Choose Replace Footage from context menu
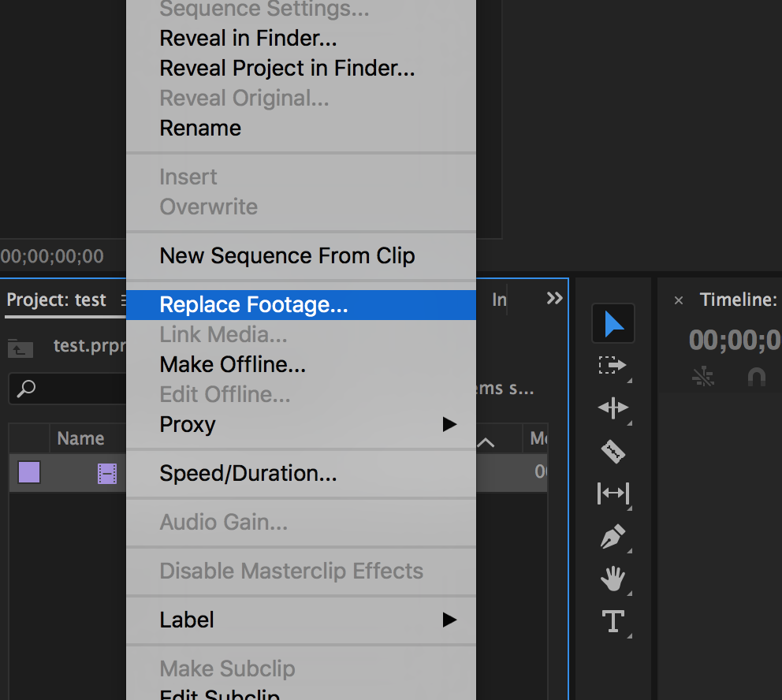The width and height of the screenshot is (782, 700). click(x=253, y=305)
